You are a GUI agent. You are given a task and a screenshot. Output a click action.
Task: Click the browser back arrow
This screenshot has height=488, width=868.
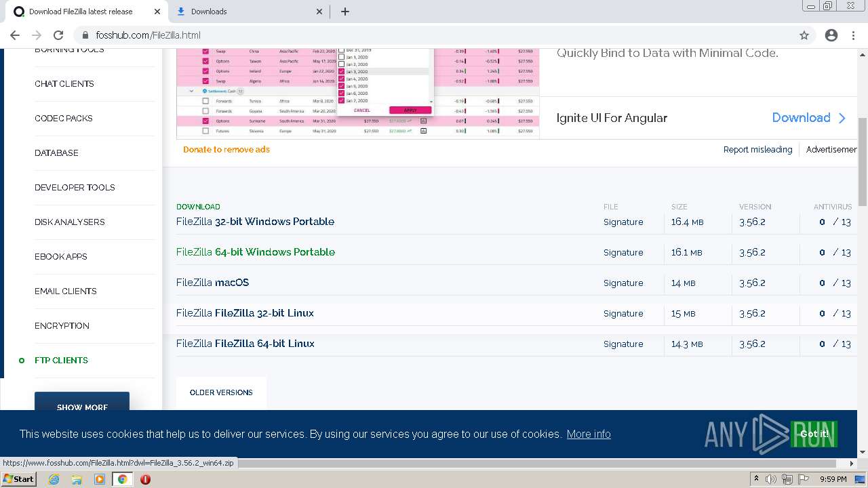pyautogui.click(x=15, y=35)
